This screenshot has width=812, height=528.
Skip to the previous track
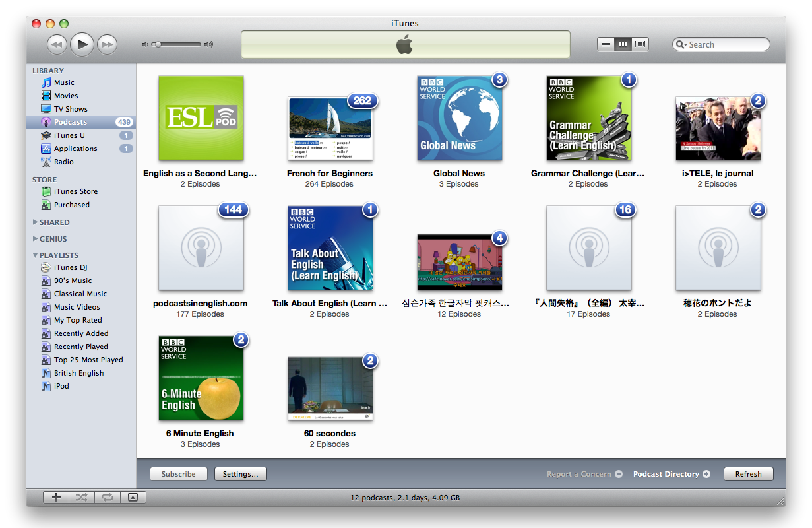coord(57,44)
